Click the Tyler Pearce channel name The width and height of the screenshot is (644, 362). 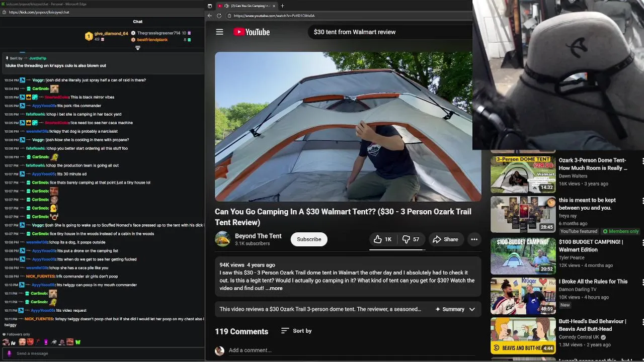coord(572,258)
